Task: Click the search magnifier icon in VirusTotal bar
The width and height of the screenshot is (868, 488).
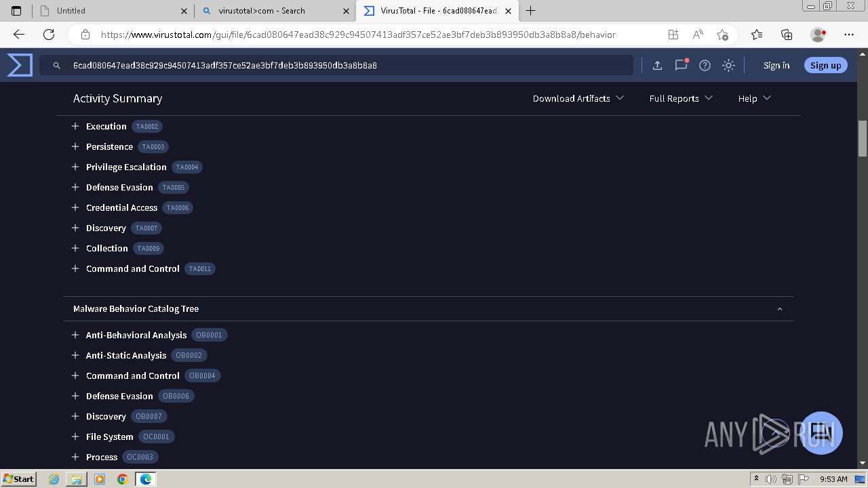Action: (57, 65)
